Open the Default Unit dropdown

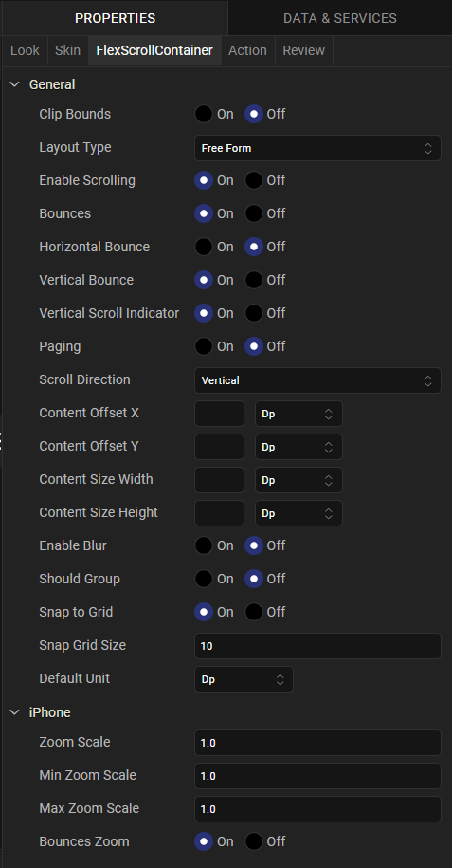[244, 679]
